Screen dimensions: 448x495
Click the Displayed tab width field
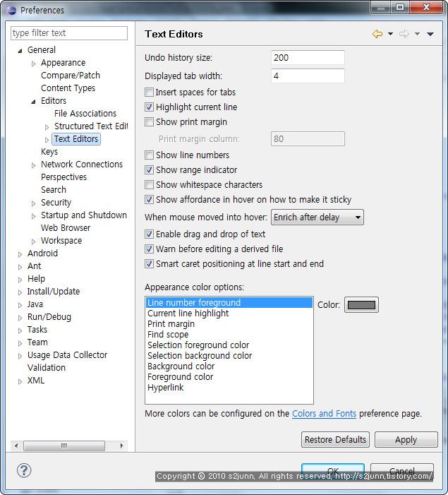[308, 76]
